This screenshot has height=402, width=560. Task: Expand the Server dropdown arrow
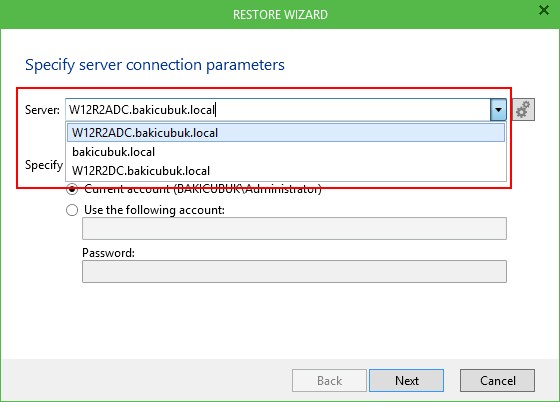[x=498, y=110]
